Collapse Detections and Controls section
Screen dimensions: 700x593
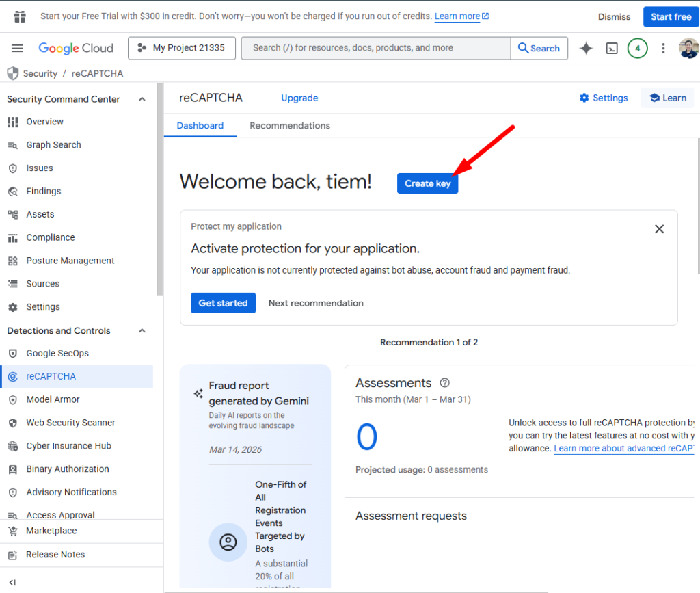pyautogui.click(x=142, y=331)
